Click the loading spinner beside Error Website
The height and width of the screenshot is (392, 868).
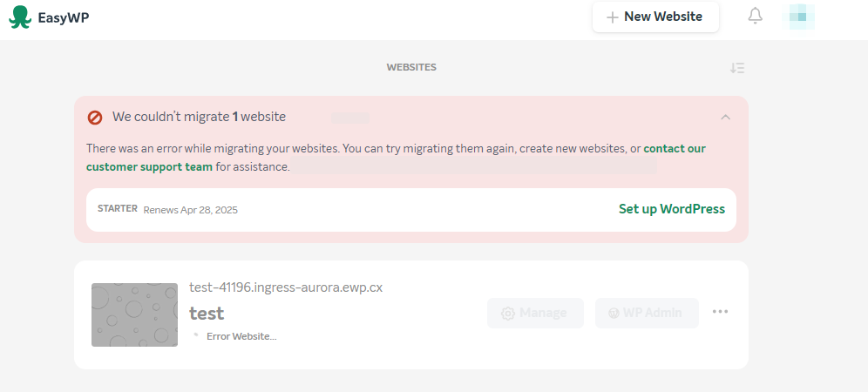click(195, 335)
